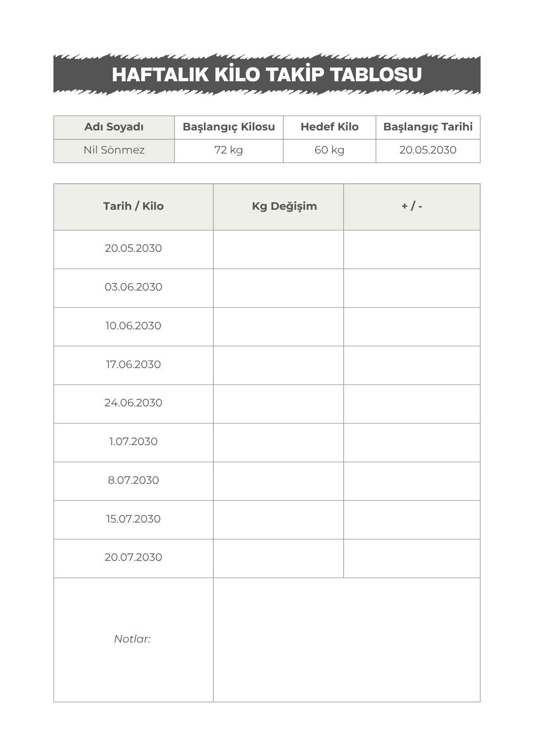Click the + / - cell for 17.06.2030
This screenshot has height=756, width=534.
tap(412, 365)
